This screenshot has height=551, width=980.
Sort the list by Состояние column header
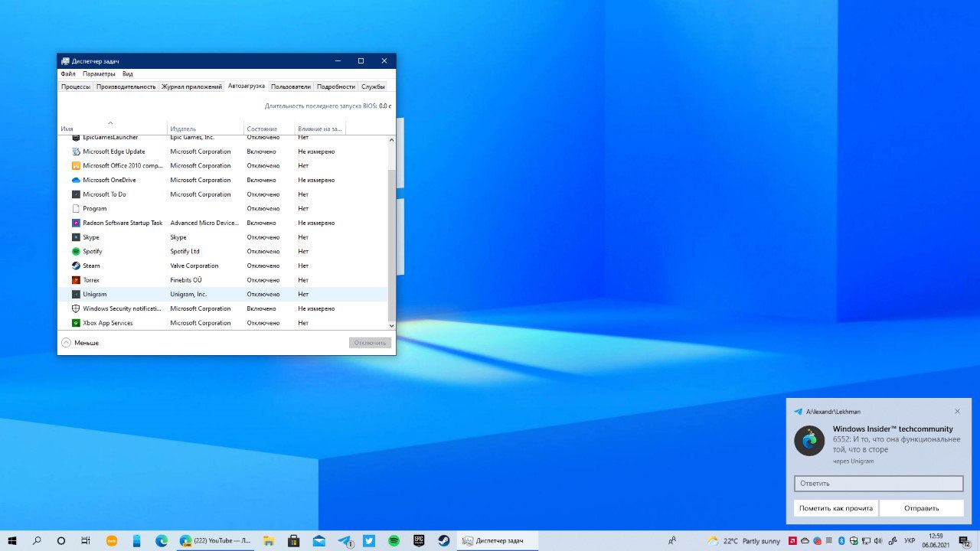coord(269,129)
